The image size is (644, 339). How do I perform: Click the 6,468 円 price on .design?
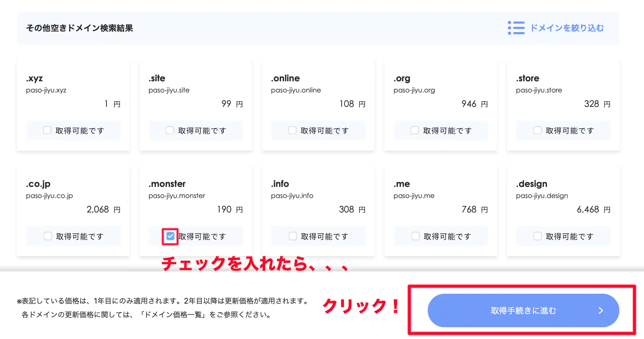point(593,209)
